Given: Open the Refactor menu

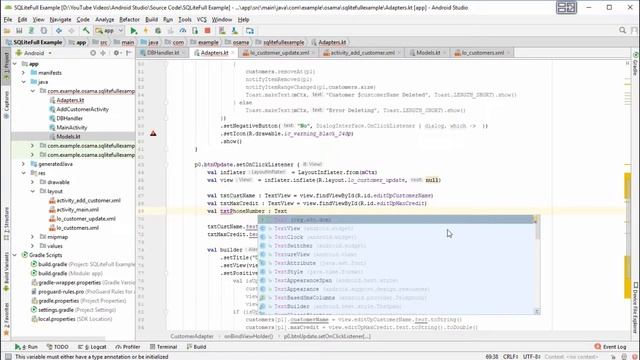Looking at the screenshot, I should [129, 19].
